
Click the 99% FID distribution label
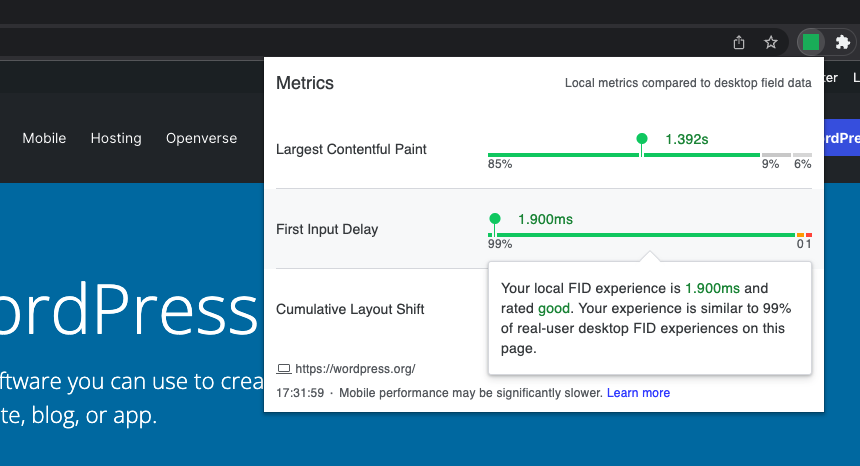500,244
